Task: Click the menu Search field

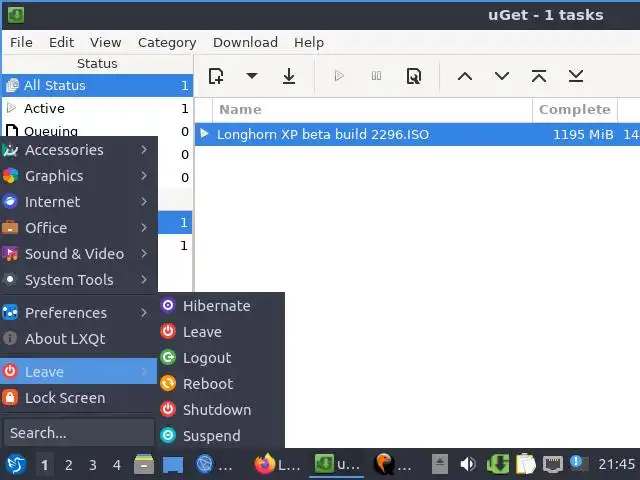Action: [78, 433]
